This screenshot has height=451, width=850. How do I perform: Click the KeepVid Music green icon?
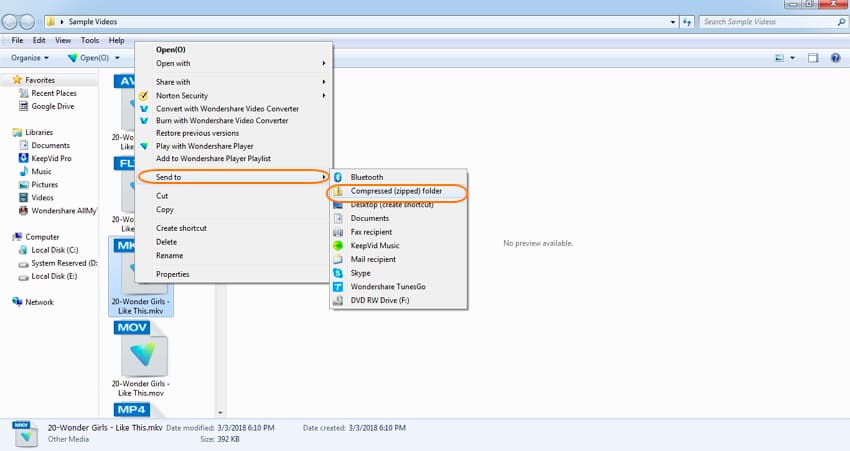pos(338,246)
